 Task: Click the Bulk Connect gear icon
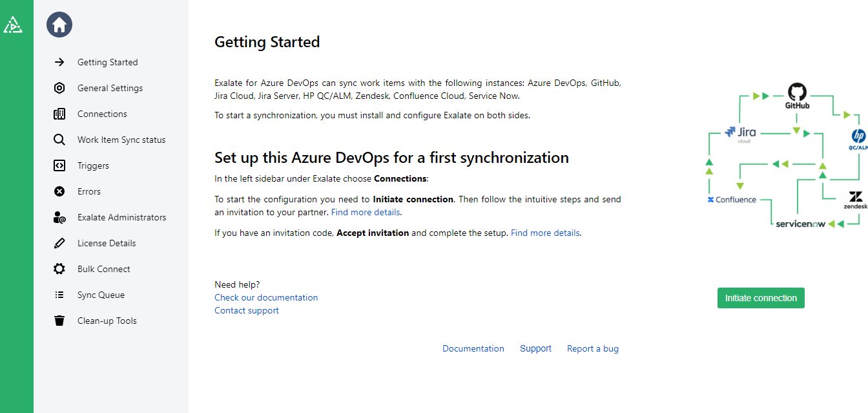pyautogui.click(x=59, y=269)
